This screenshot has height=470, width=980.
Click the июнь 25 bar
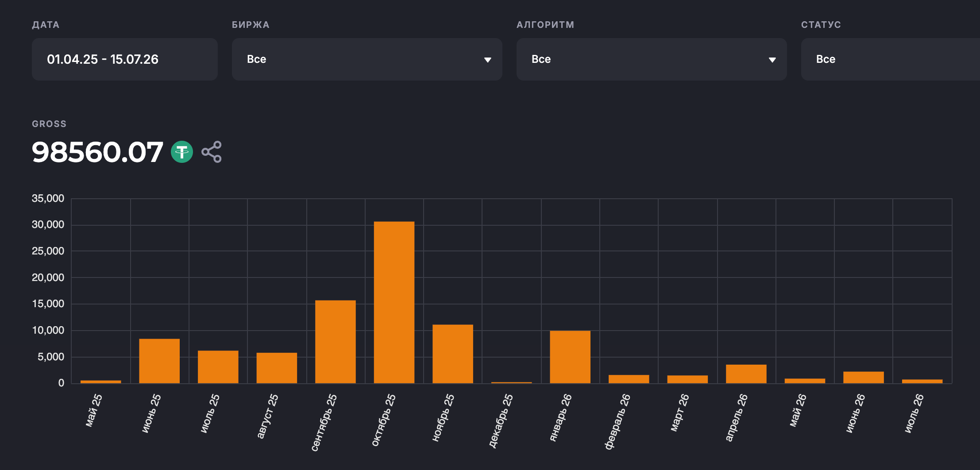coord(159,361)
